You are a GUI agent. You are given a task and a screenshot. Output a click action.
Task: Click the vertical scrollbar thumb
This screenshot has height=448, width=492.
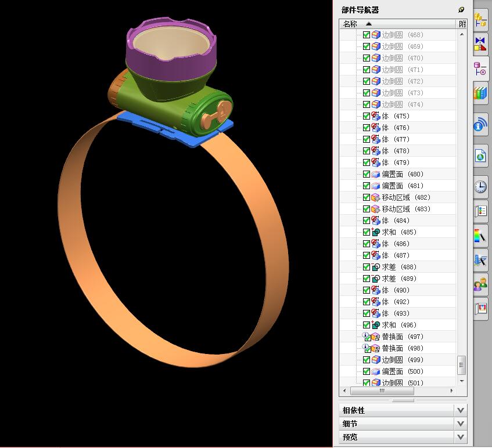click(461, 365)
